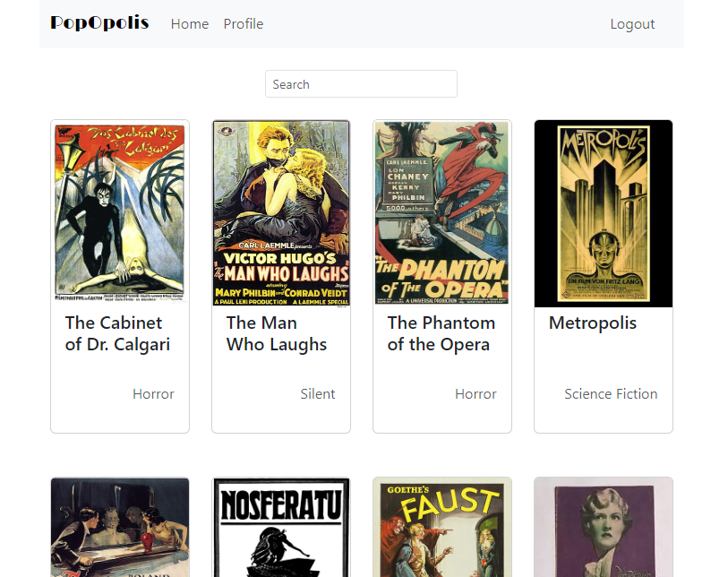Viewport: 728px width, 577px height.
Task: Open the Home page
Action: 190,24
